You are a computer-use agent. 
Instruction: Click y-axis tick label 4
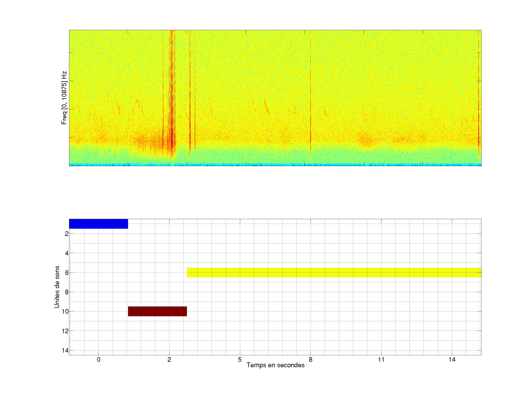click(x=67, y=253)
